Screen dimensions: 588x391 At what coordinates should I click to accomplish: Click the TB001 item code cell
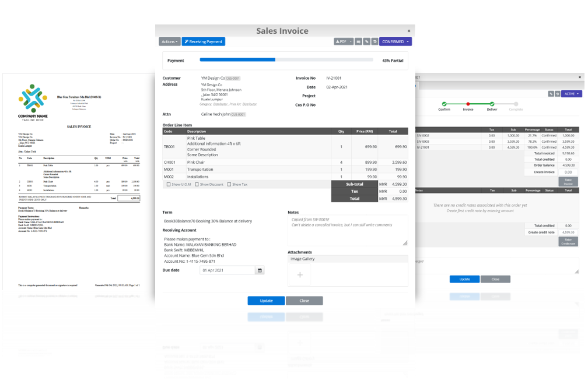point(174,146)
